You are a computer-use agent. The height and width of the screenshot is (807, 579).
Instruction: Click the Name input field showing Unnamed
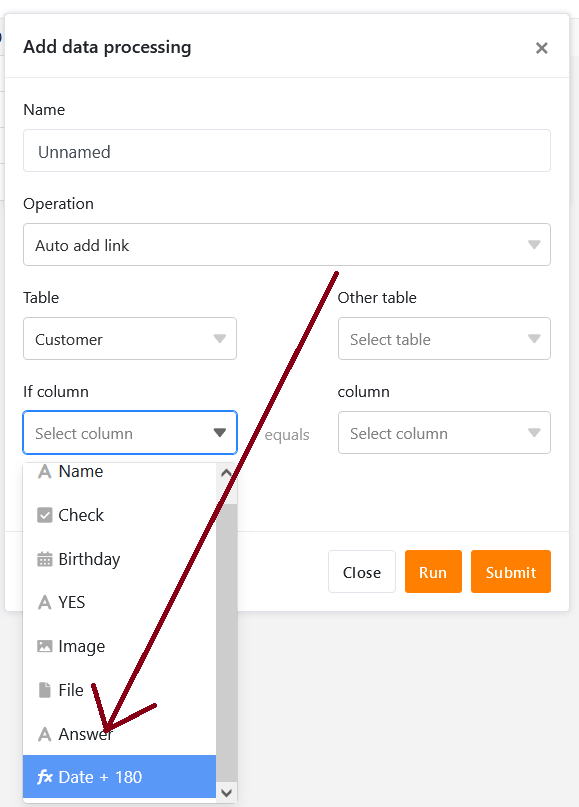pyautogui.click(x=287, y=151)
